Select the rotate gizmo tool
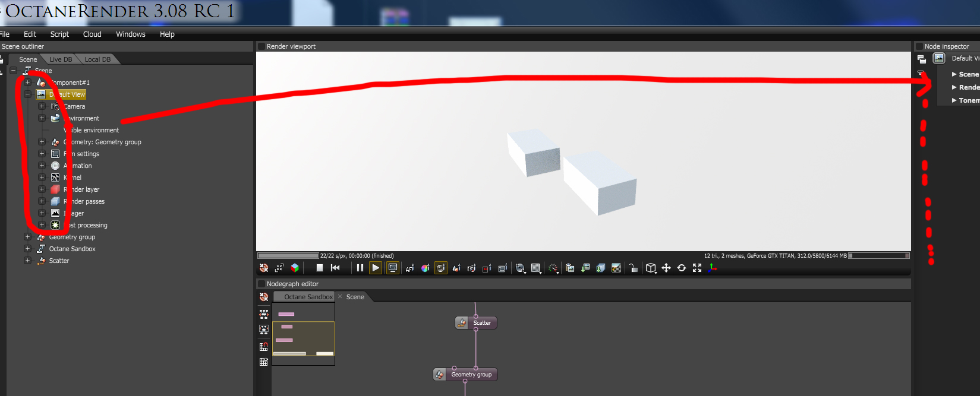The image size is (980, 396). [682, 268]
